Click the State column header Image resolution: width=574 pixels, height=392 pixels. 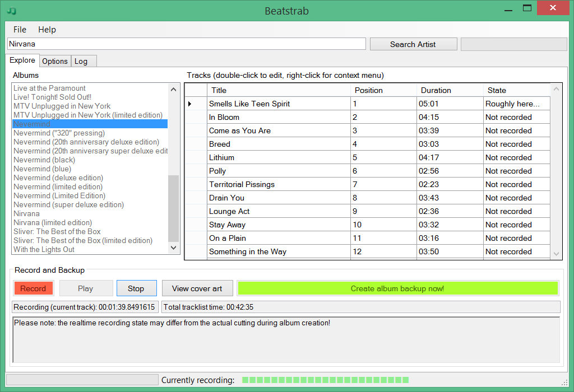coord(517,90)
